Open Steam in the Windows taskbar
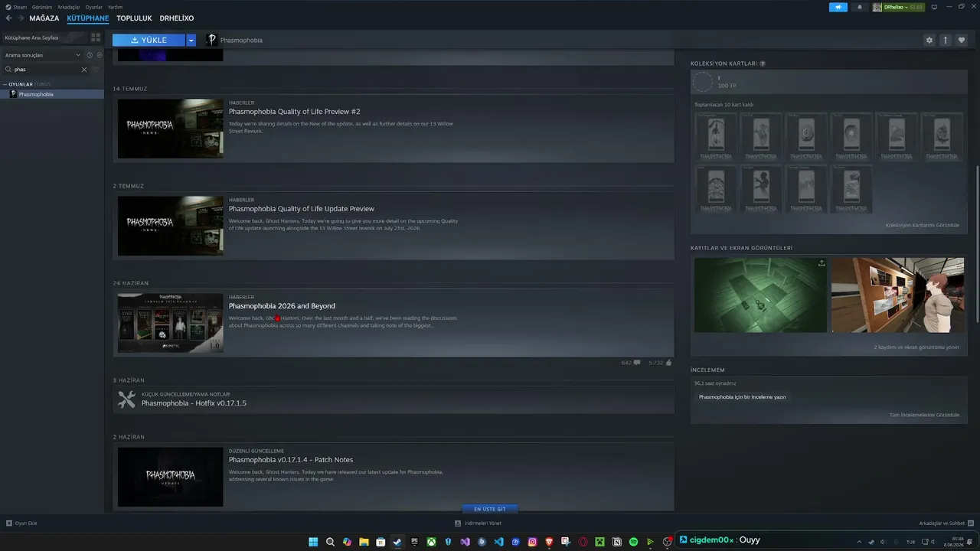This screenshot has height=551, width=980. [397, 542]
